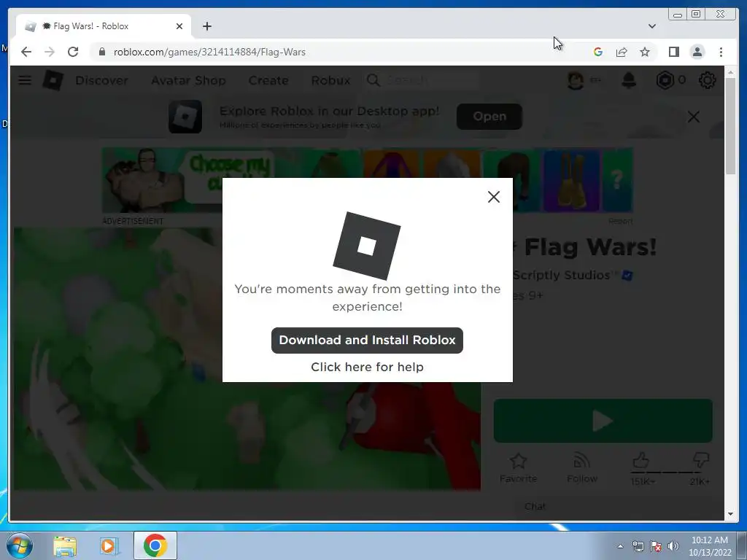Viewport: 747px width, 560px height.
Task: Expand the tab search dropdown
Action: click(651, 26)
